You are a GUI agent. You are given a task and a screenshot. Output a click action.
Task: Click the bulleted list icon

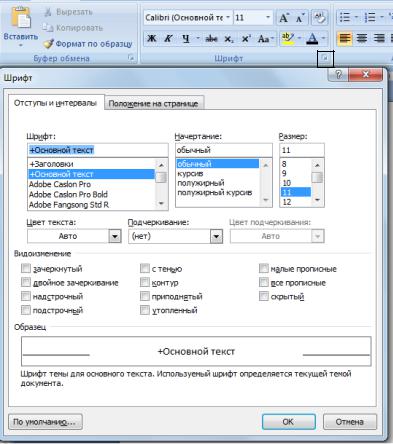345,17
